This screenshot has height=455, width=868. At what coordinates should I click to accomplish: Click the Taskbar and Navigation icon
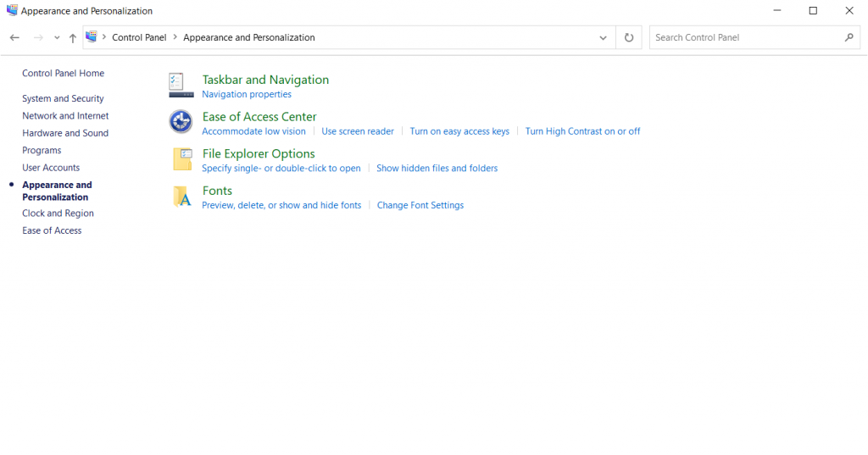click(x=181, y=86)
